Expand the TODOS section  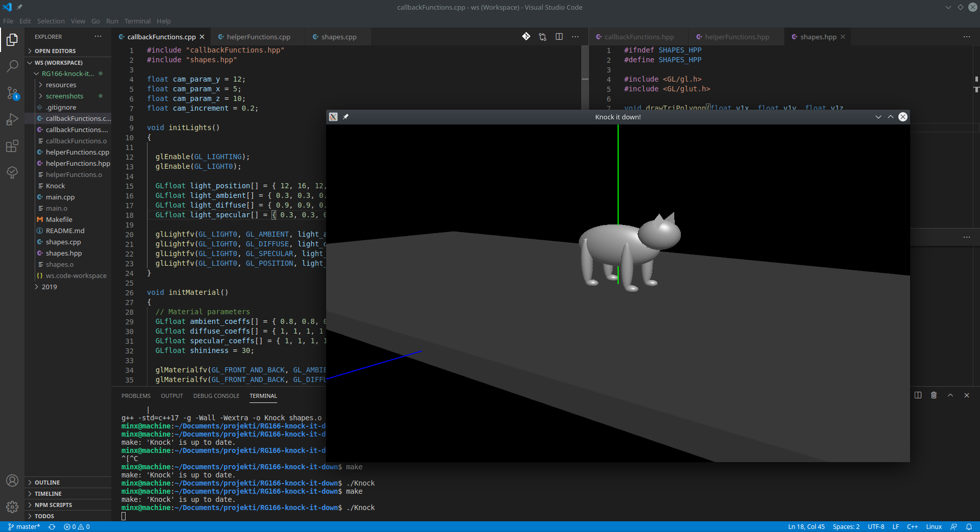(68, 516)
